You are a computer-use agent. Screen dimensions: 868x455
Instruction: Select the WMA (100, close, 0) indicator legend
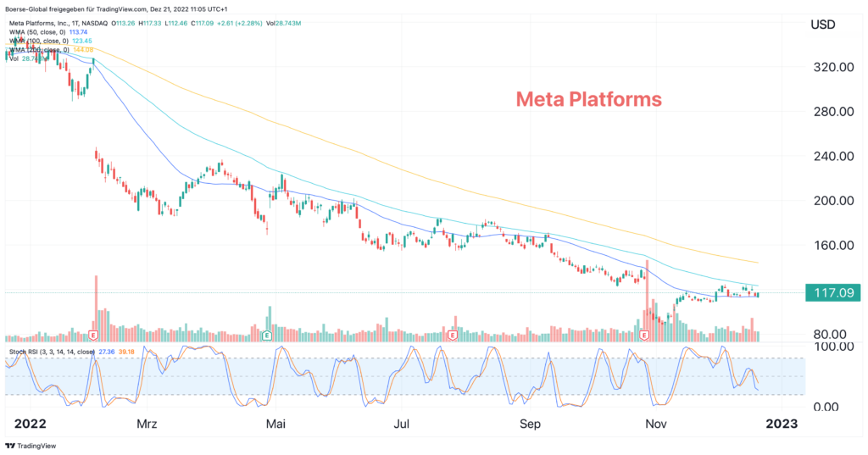click(x=39, y=41)
